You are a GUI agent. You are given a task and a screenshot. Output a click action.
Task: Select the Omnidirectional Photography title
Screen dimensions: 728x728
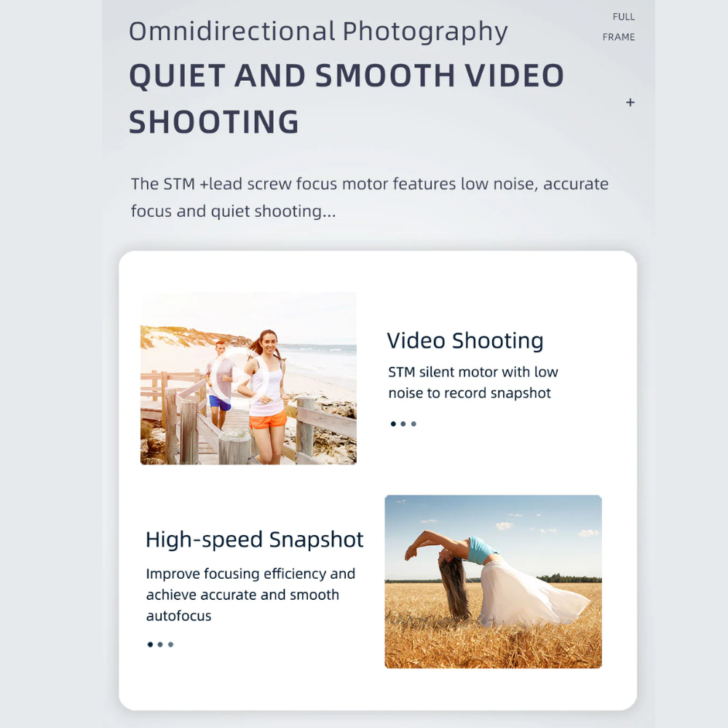(318, 31)
